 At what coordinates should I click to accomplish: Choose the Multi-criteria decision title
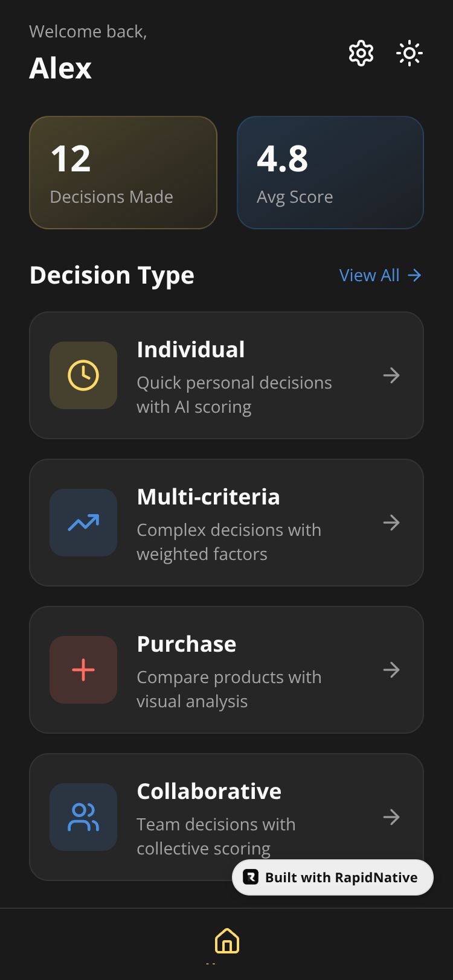click(208, 497)
